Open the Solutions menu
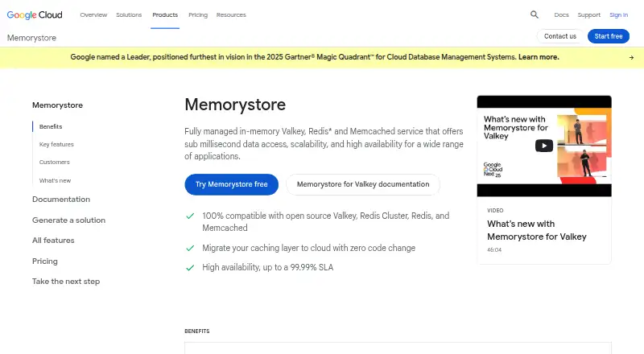The height and width of the screenshot is (354, 644). click(129, 14)
